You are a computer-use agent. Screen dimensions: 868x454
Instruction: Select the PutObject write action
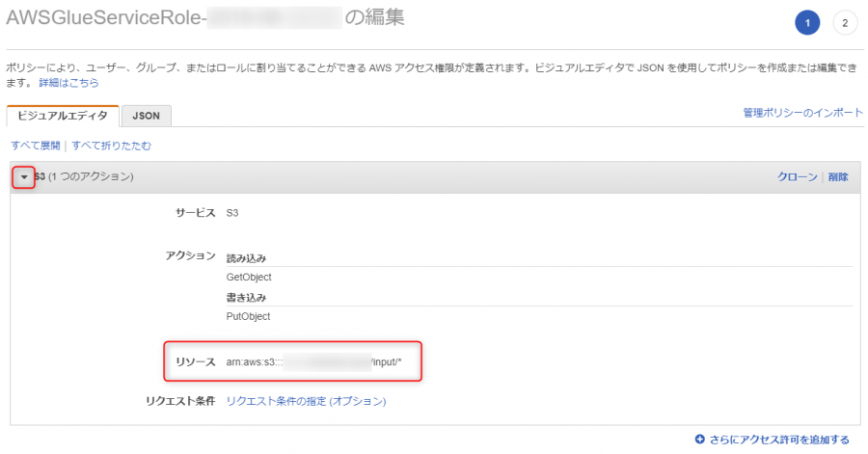(248, 316)
